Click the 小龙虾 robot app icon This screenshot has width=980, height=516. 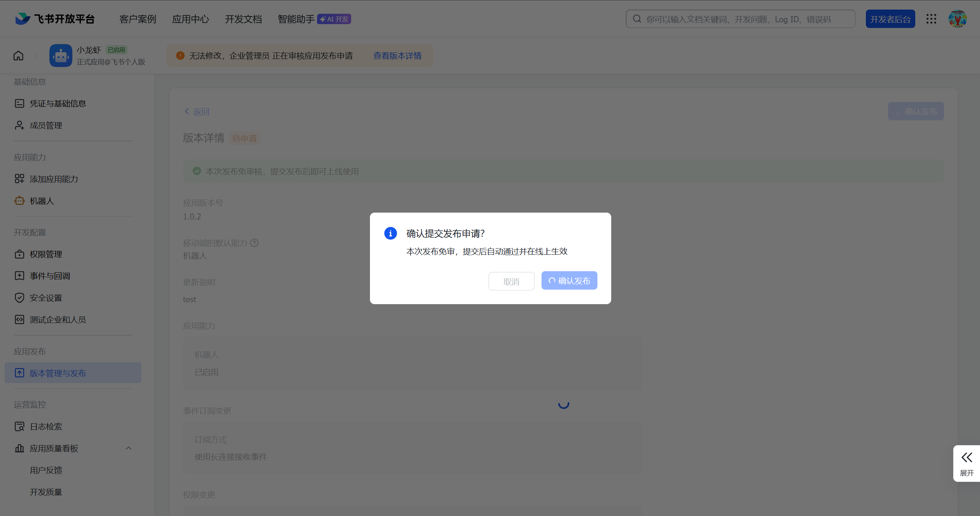point(61,56)
